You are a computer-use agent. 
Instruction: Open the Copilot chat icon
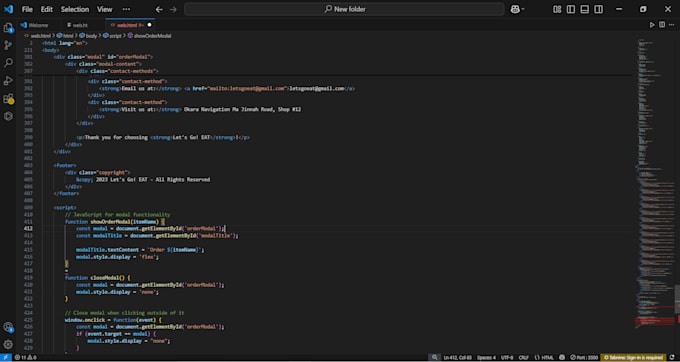click(x=515, y=9)
